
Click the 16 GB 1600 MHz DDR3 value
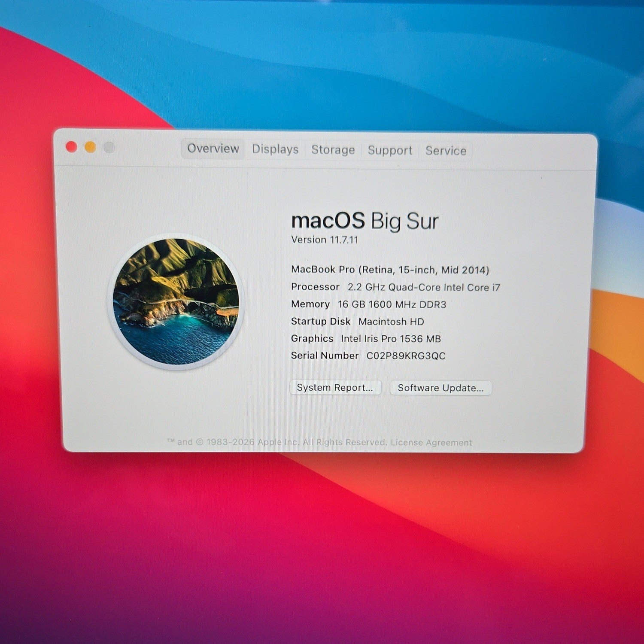pyautogui.click(x=392, y=304)
